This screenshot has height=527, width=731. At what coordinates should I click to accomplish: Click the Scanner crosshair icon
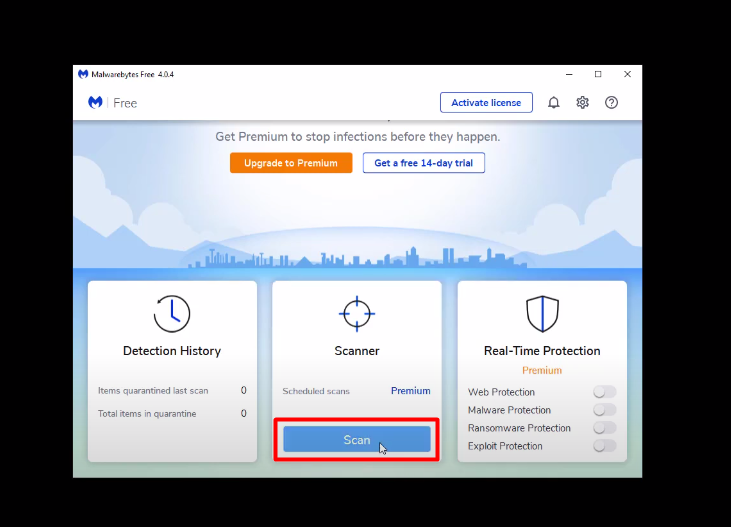357,314
